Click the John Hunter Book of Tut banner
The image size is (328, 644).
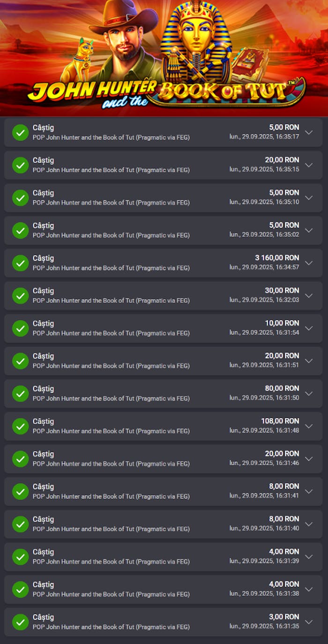coord(164,58)
